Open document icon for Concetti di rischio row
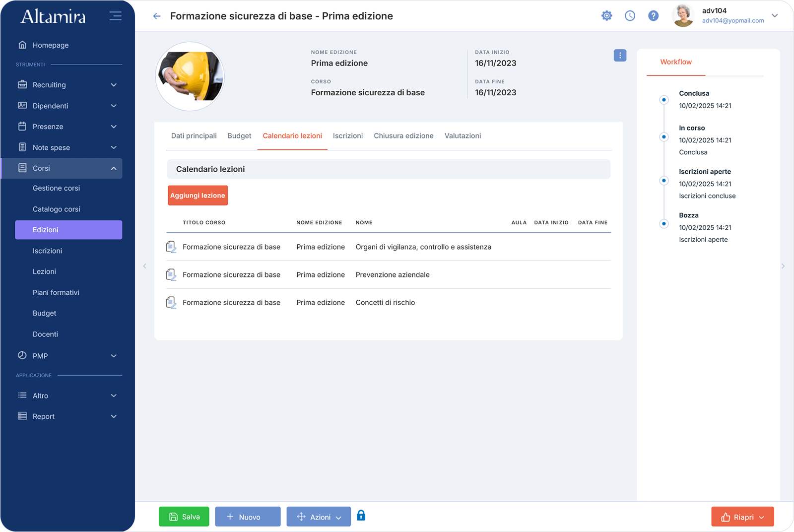 pyautogui.click(x=171, y=302)
